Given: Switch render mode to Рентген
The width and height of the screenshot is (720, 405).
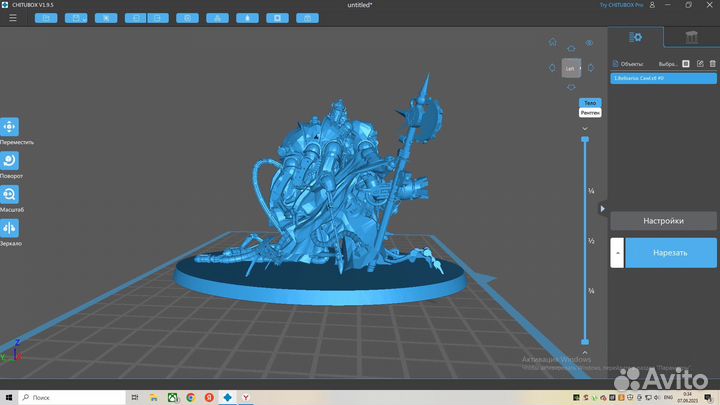Looking at the screenshot, I should click(590, 112).
